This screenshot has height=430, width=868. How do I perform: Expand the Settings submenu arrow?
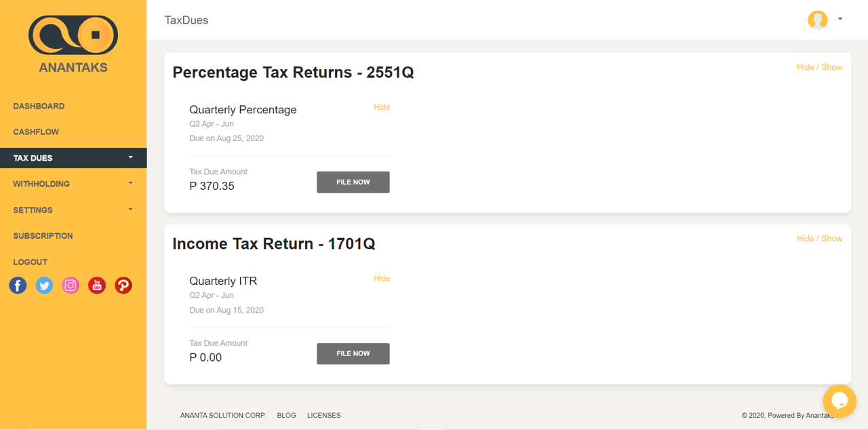(131, 209)
